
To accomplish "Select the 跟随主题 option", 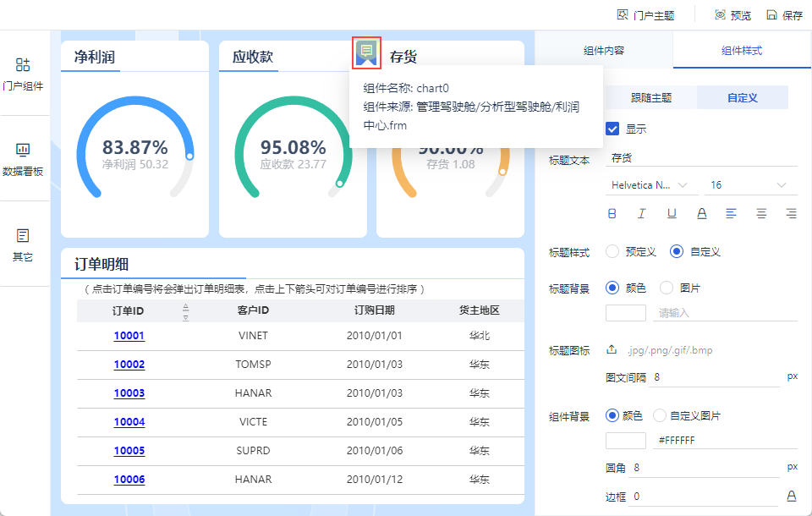I will pos(651,98).
